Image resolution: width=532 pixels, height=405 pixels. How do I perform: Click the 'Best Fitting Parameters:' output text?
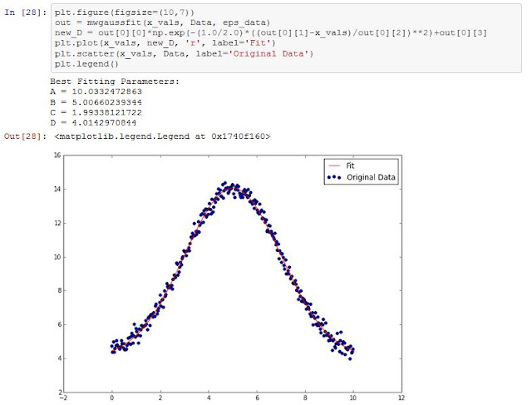click(115, 81)
